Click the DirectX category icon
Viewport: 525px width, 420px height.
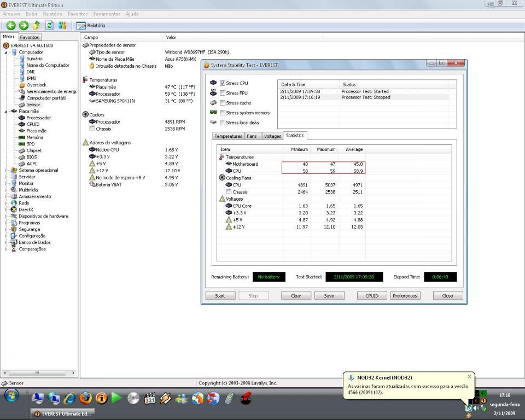point(14,209)
